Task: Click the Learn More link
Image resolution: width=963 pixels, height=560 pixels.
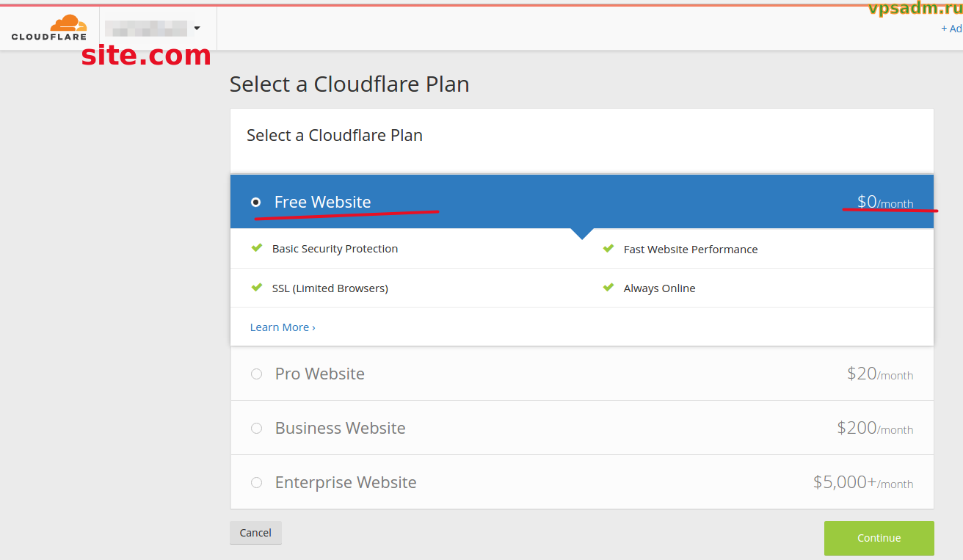Action: (x=283, y=327)
